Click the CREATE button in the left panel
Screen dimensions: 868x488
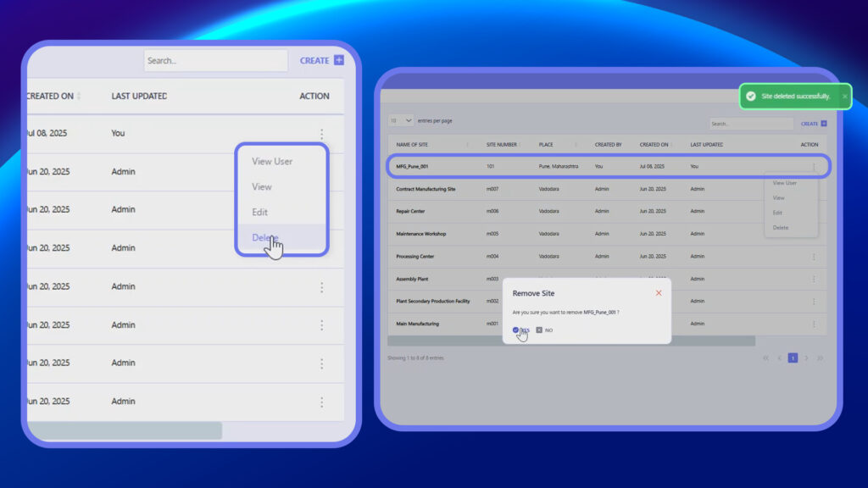pyautogui.click(x=321, y=60)
